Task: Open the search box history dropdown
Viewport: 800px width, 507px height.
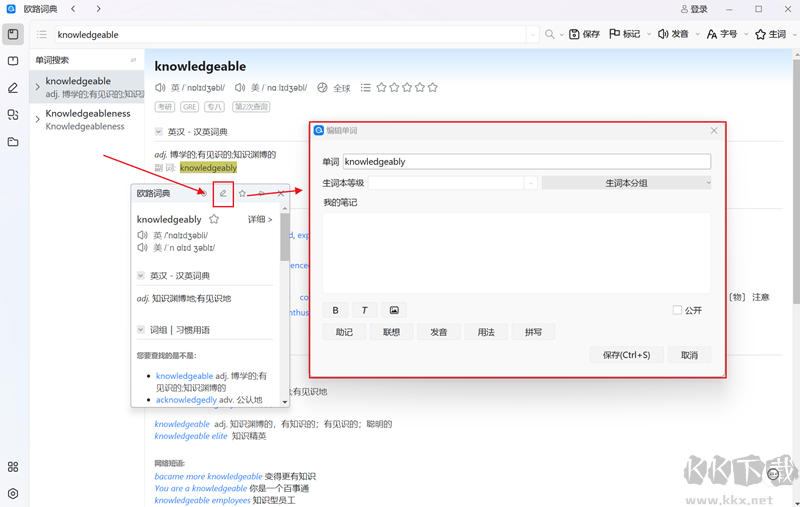Action: point(532,35)
